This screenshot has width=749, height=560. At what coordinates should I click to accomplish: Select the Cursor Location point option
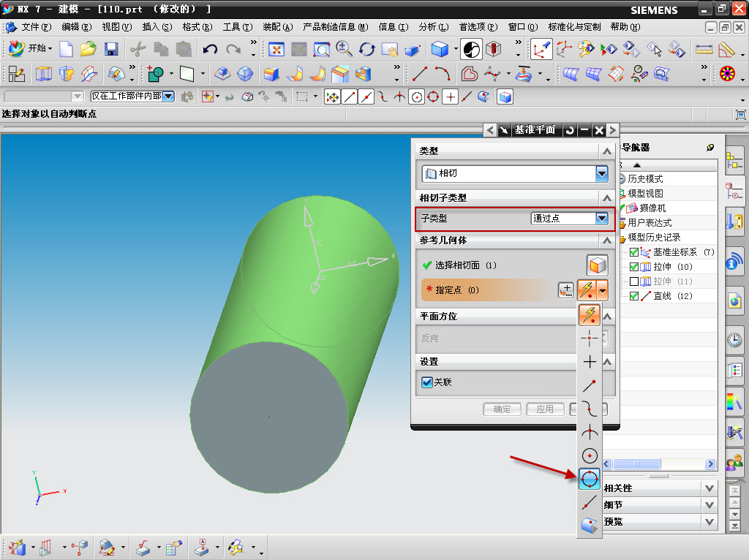590,338
